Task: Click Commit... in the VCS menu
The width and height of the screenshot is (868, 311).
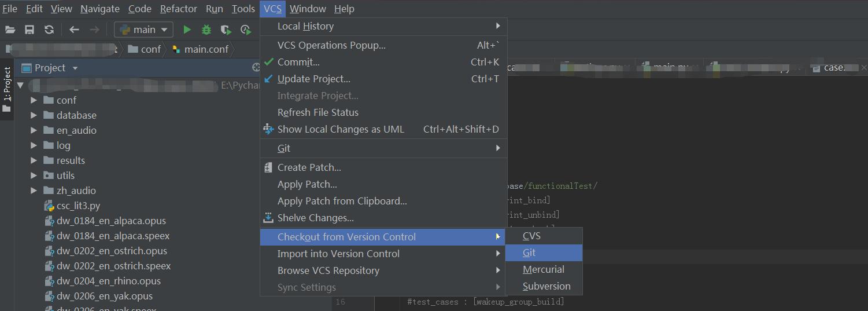Action: [298, 62]
